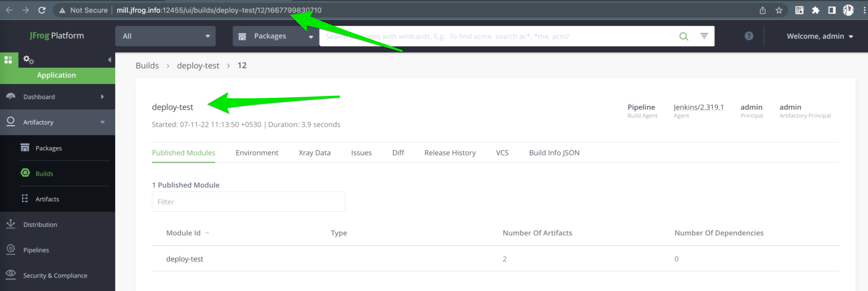868x291 pixels.
Task: Click inside the module Filter field
Action: click(248, 201)
